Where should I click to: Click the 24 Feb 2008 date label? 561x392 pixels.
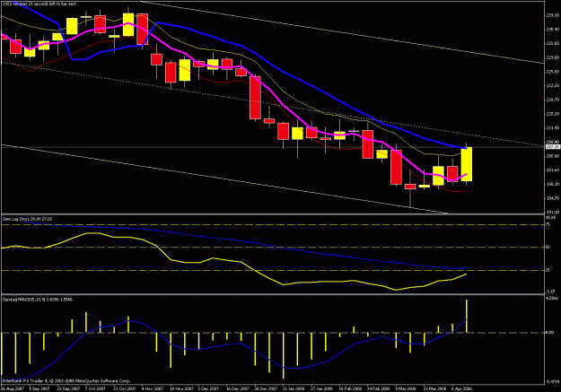pyautogui.click(x=378, y=388)
